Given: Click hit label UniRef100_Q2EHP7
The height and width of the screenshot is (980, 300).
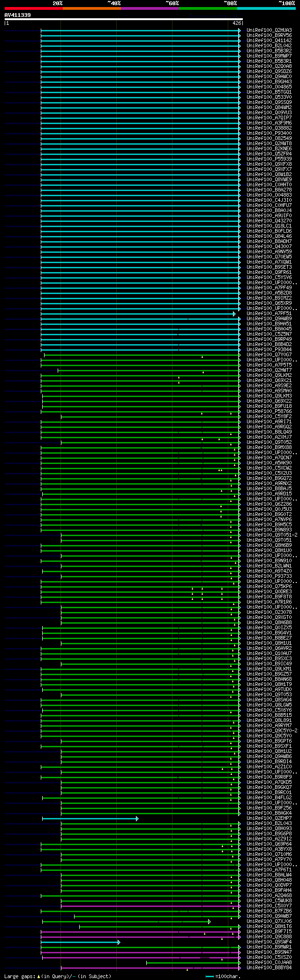Looking at the screenshot, I should (x=269, y=818).
